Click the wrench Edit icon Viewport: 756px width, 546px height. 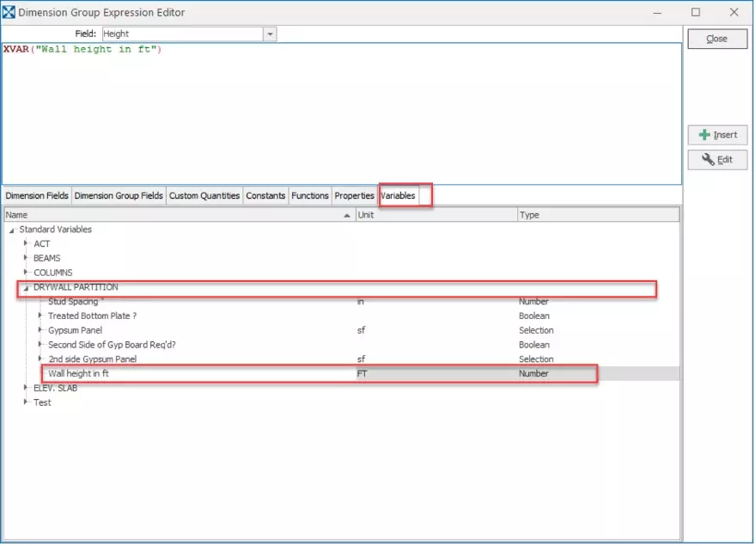(707, 160)
